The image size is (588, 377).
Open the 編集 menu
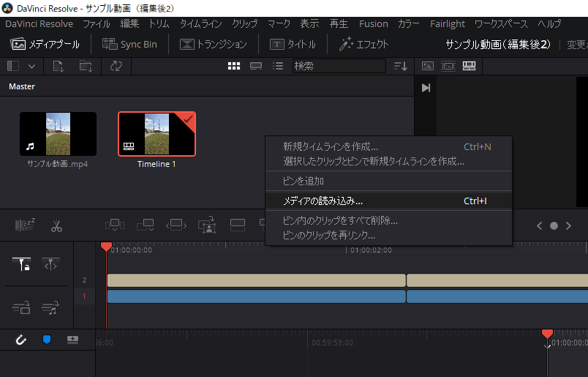129,23
